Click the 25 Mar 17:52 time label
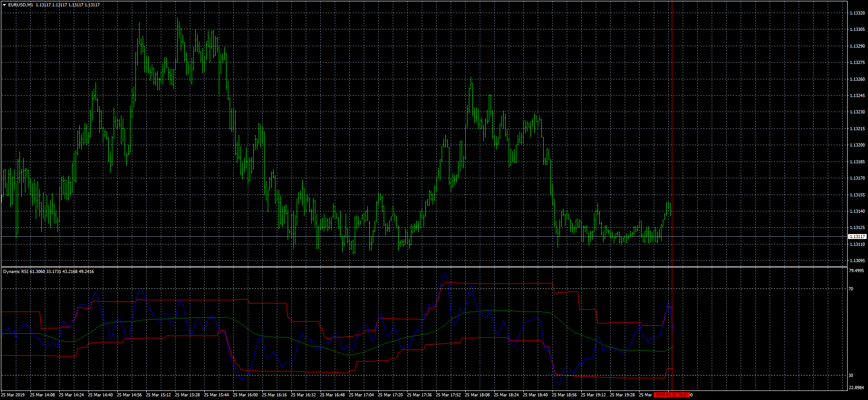This screenshot has height=400, width=868. [448, 395]
